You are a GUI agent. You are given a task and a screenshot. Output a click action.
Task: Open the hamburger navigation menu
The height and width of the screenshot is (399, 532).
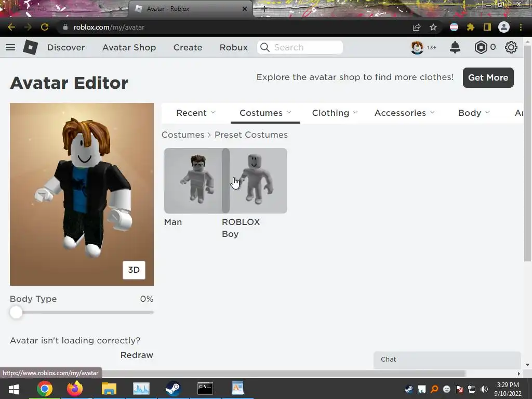pyautogui.click(x=10, y=47)
